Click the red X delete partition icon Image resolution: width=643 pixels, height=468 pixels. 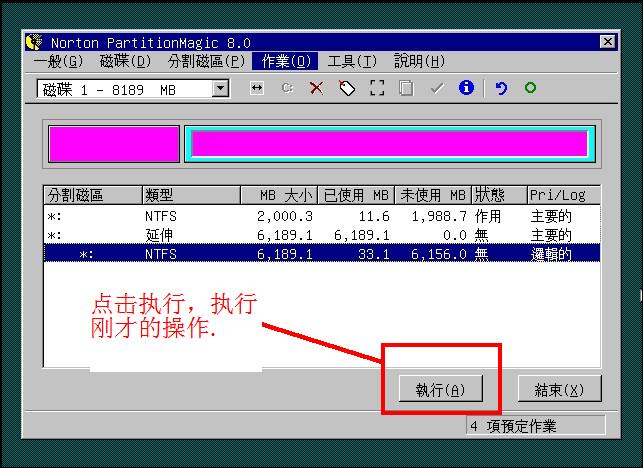click(x=317, y=88)
